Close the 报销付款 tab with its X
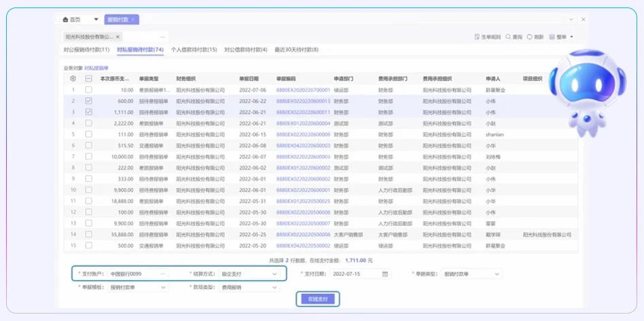 (133, 20)
